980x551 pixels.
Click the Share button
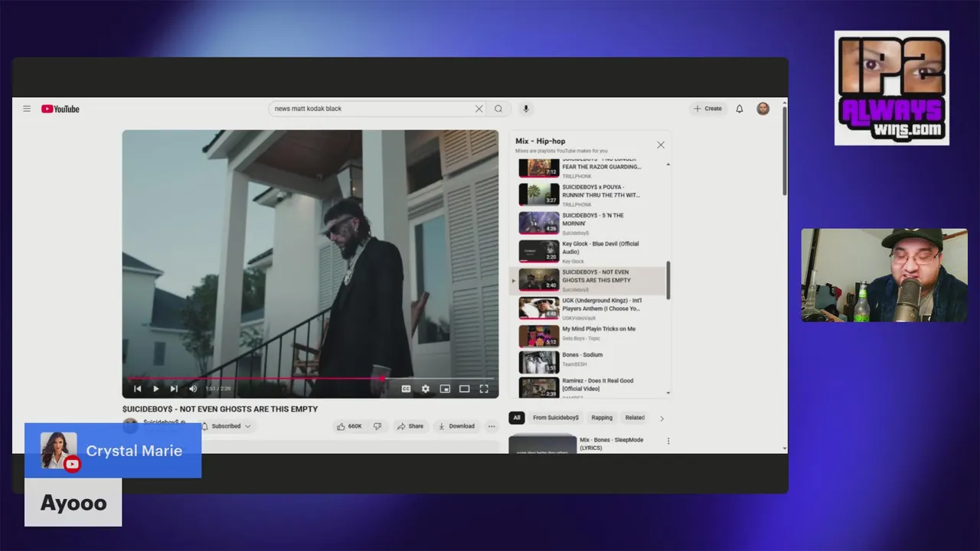410,426
